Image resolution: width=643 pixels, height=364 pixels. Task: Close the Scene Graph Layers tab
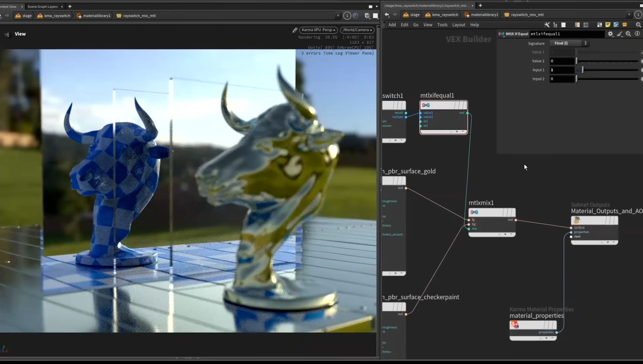(62, 7)
